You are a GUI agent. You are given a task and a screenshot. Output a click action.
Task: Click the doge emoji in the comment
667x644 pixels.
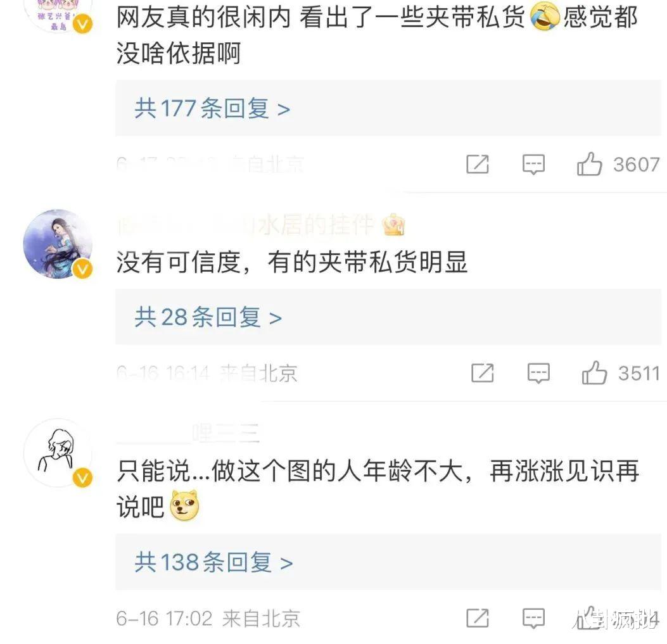184,507
